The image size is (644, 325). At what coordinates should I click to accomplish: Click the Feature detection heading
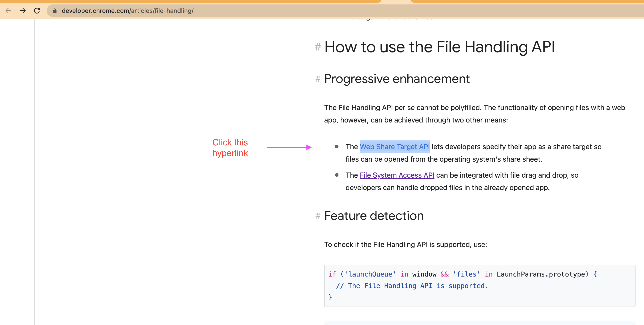click(374, 216)
